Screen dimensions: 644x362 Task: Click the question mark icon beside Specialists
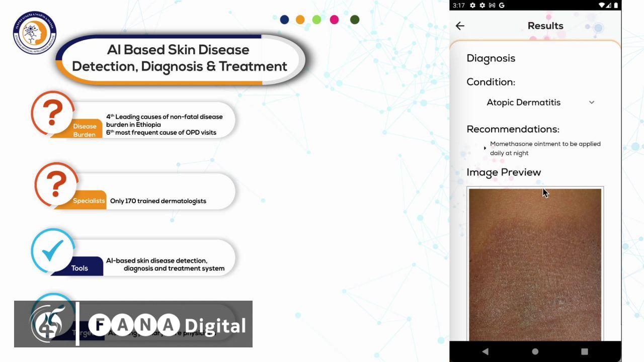[56, 184]
